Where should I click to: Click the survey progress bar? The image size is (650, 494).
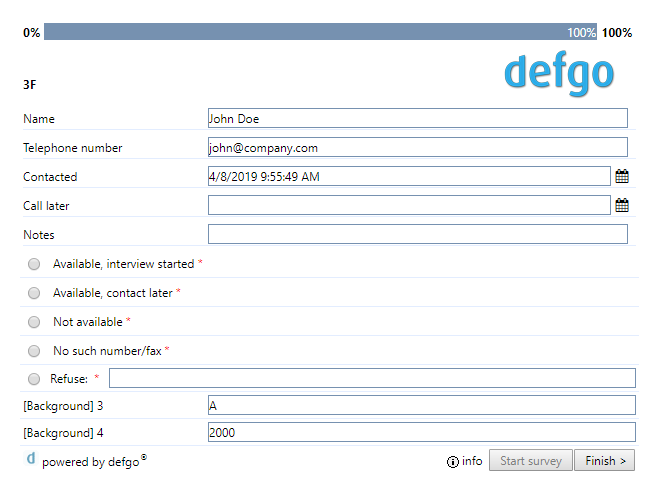tap(320, 32)
